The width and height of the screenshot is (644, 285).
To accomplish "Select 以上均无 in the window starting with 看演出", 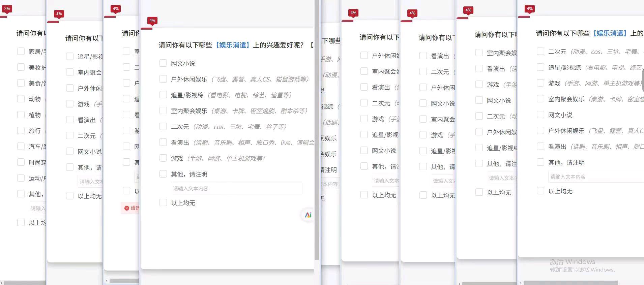I will 423,195.
